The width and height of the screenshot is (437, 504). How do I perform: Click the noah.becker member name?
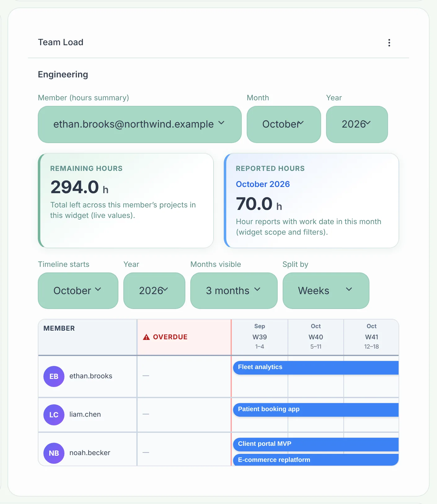90,453
